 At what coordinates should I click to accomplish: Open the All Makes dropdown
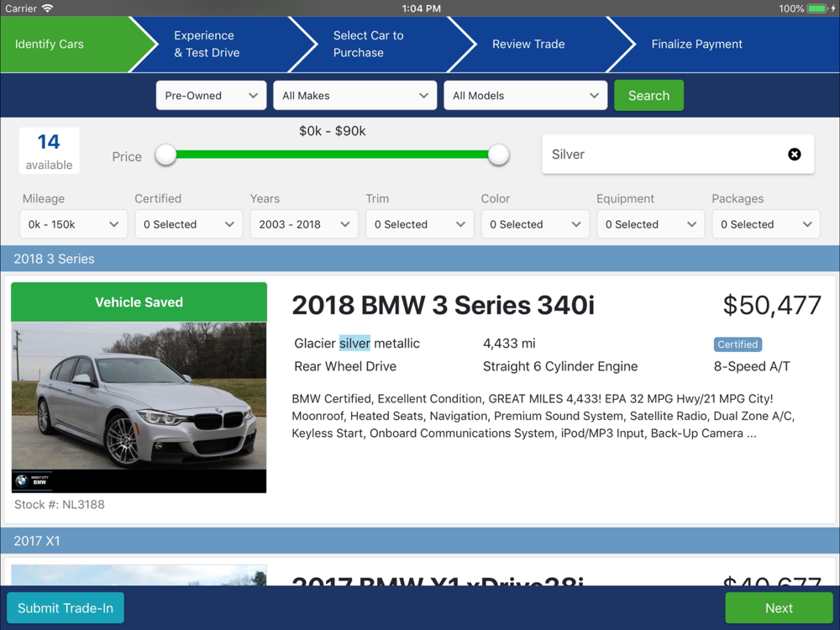tap(355, 96)
